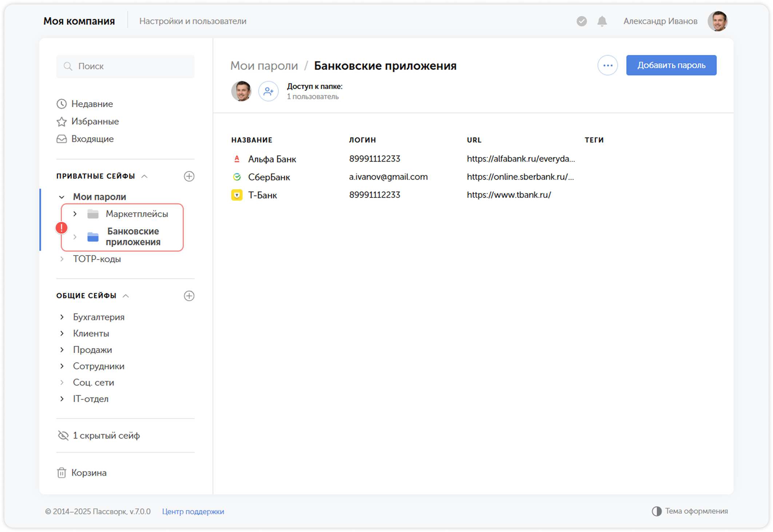Click the Тема оформления label
773x532 pixels.
[x=696, y=511]
